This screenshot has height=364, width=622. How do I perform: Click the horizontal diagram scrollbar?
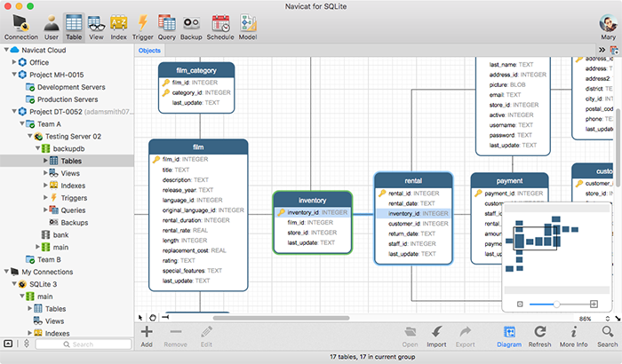click(x=282, y=318)
